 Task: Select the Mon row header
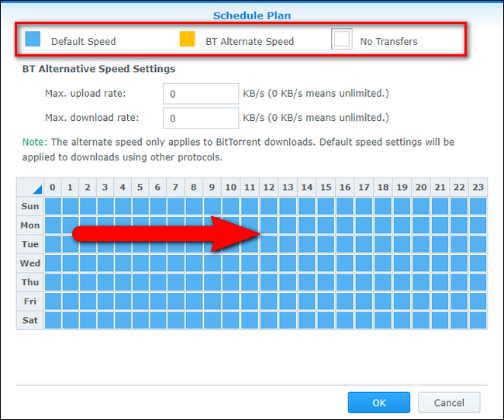pos(30,225)
